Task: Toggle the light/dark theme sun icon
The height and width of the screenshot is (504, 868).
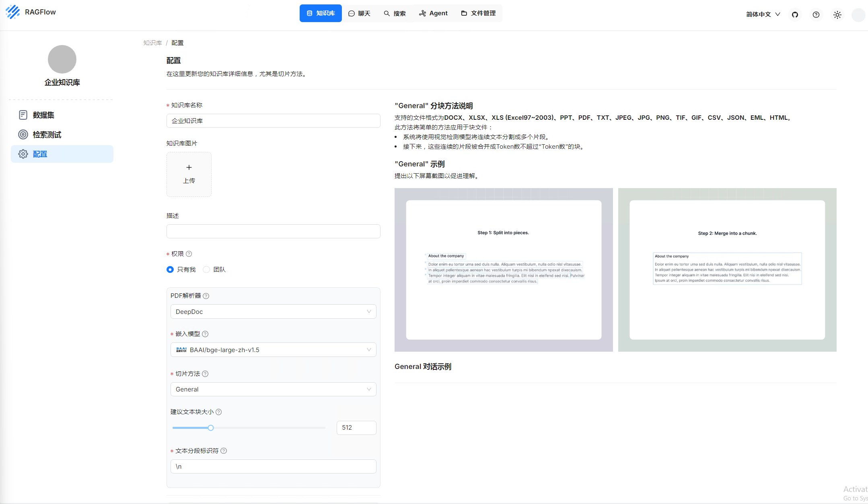Action: point(837,15)
